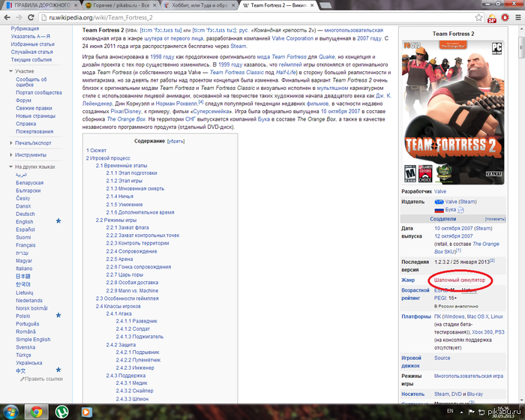525x420 pixels.
Task: Open Xbox 360 platform link
Action: [x=482, y=332]
